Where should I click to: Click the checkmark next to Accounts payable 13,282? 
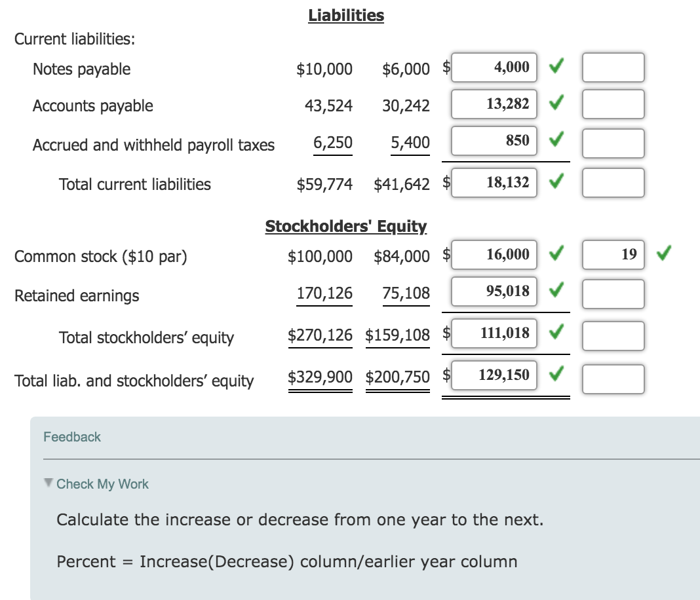pos(555,103)
